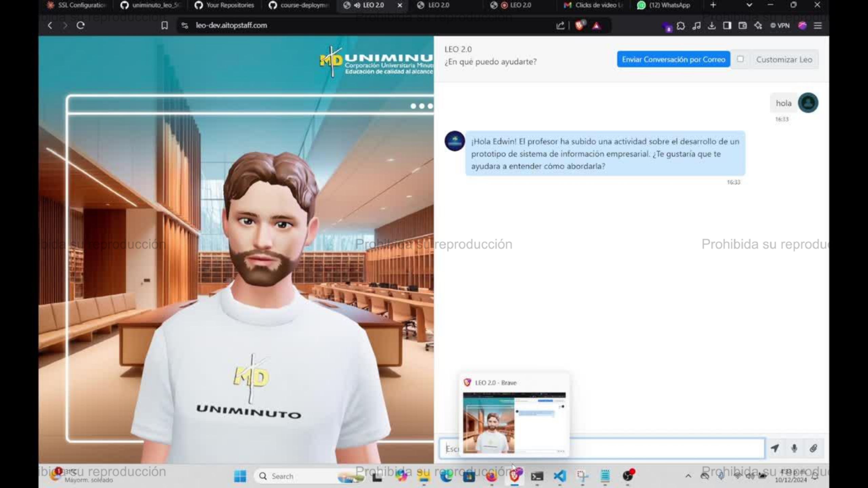Click the Windows taskbar Search box
Viewport: 868px width, 488px height.
309,476
